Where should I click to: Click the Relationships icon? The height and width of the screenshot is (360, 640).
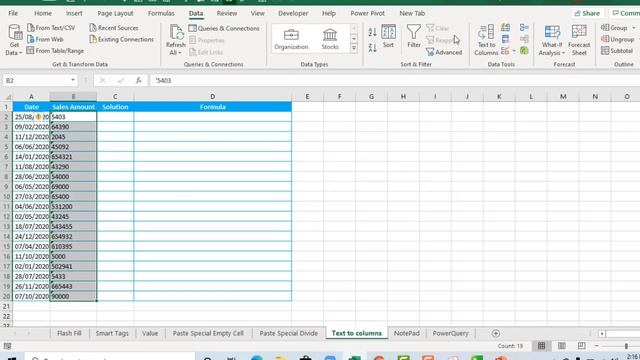coord(524,39)
